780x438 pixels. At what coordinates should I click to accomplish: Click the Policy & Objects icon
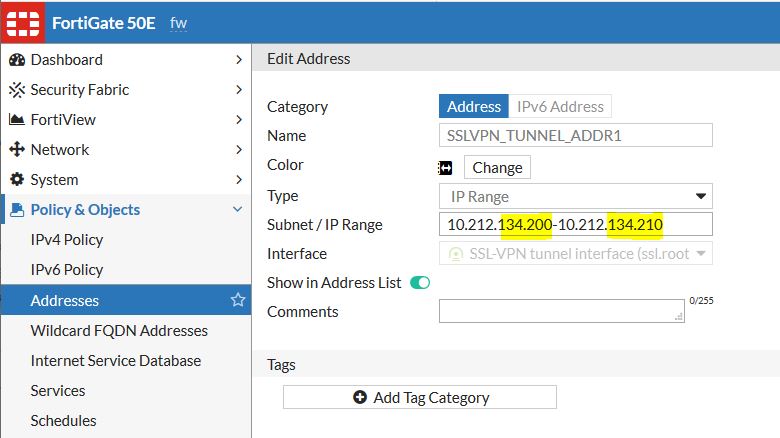(x=17, y=210)
